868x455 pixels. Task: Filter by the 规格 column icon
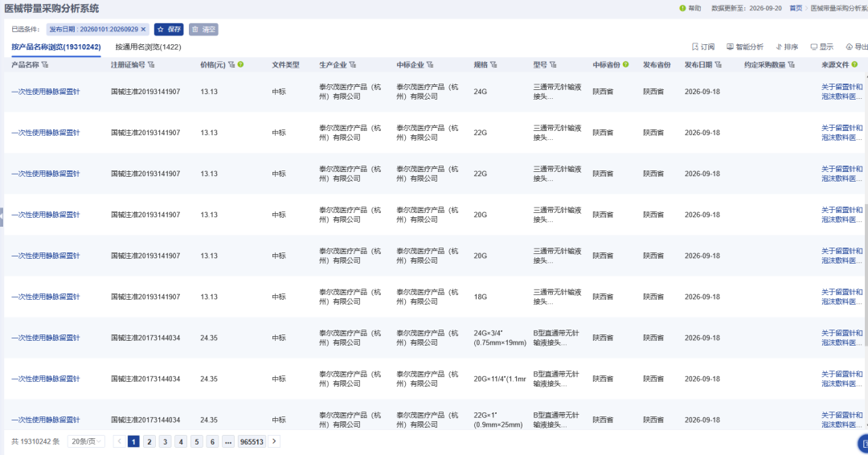coord(493,65)
